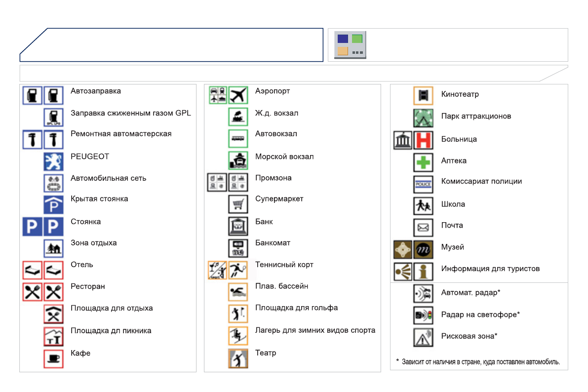Click the ATM (Банкомат) icon
588x392 pixels.
pos(238,248)
